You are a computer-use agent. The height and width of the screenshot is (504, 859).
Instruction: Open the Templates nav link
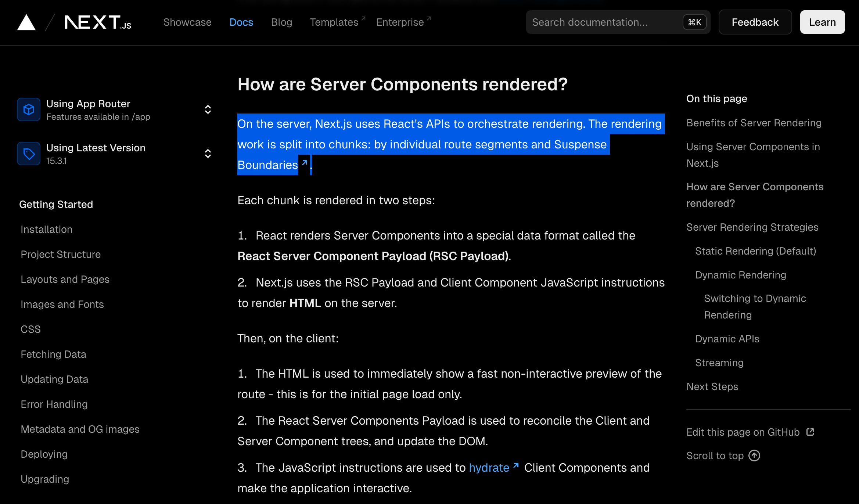(x=337, y=22)
